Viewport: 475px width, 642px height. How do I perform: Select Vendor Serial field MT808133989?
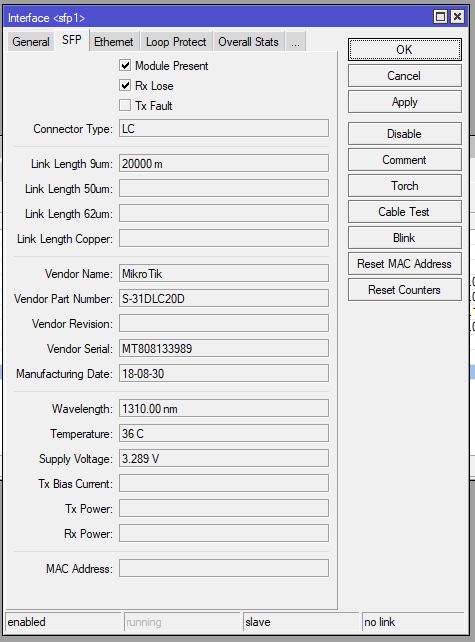point(224,348)
